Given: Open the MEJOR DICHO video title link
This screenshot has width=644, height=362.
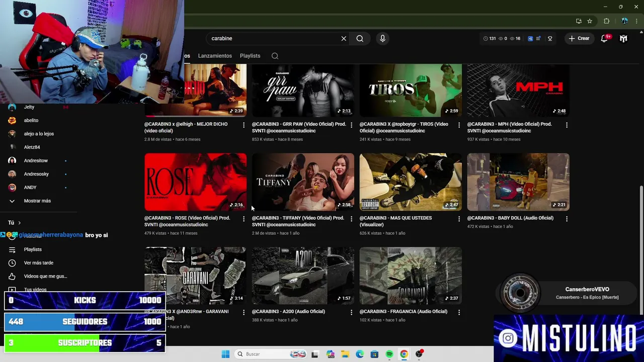Looking at the screenshot, I should point(186,127).
